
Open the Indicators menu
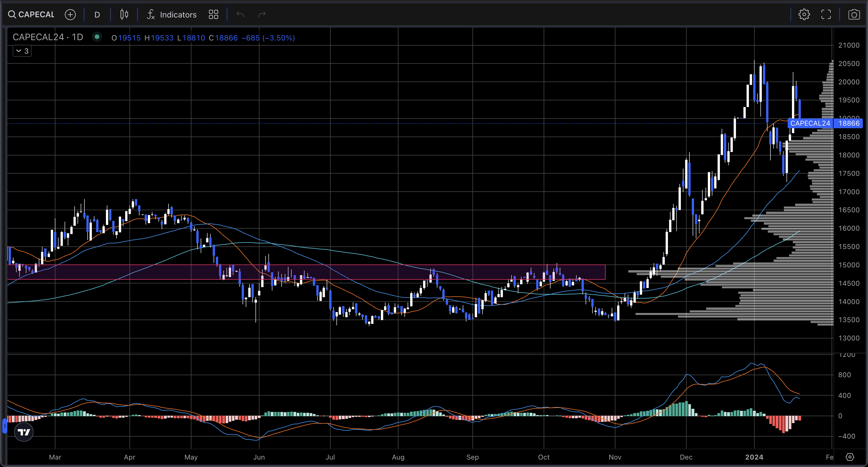[172, 14]
